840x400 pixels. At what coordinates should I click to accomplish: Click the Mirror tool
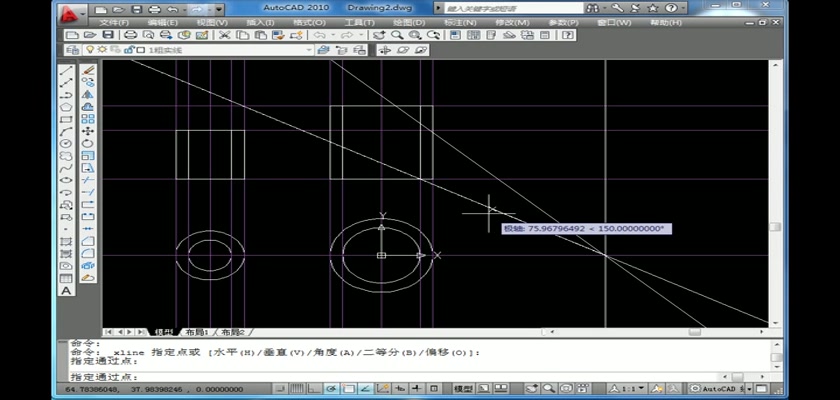pyautogui.click(x=88, y=95)
